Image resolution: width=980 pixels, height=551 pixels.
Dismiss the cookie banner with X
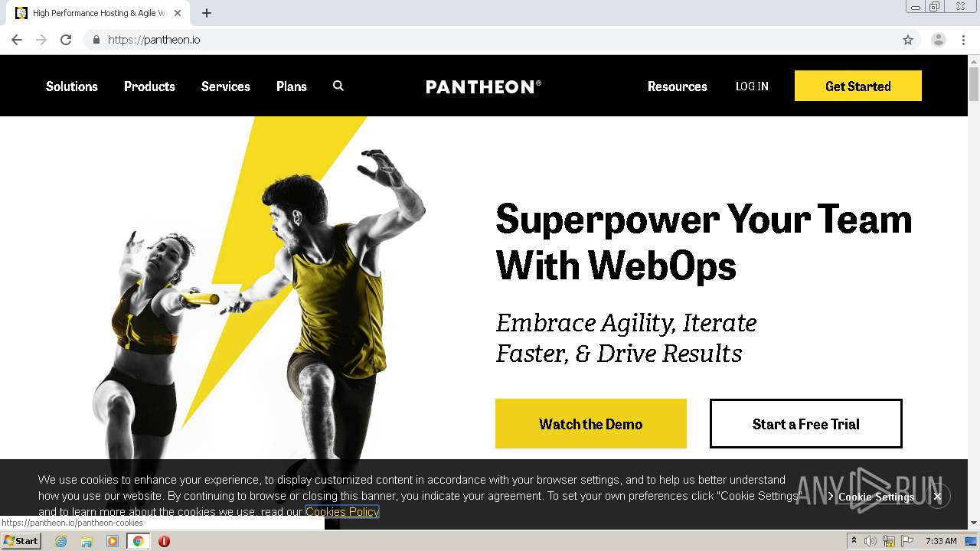[x=937, y=496]
